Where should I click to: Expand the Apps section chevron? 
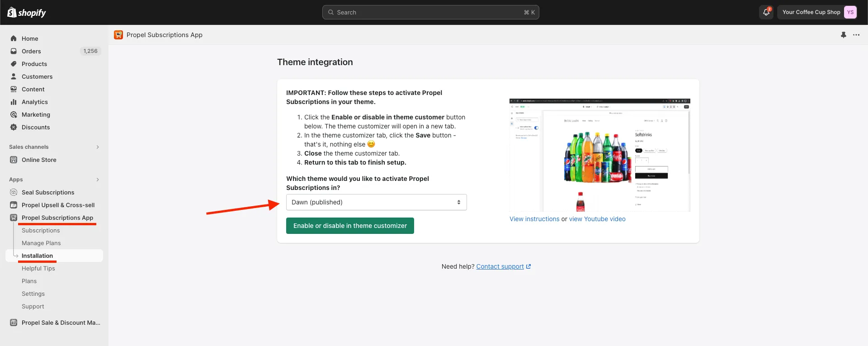click(98, 180)
